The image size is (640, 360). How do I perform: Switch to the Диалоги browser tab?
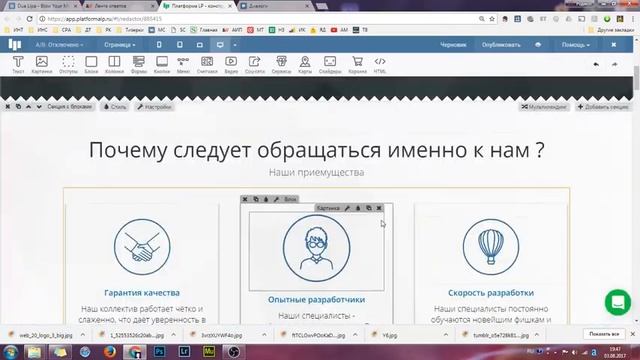(274, 6)
